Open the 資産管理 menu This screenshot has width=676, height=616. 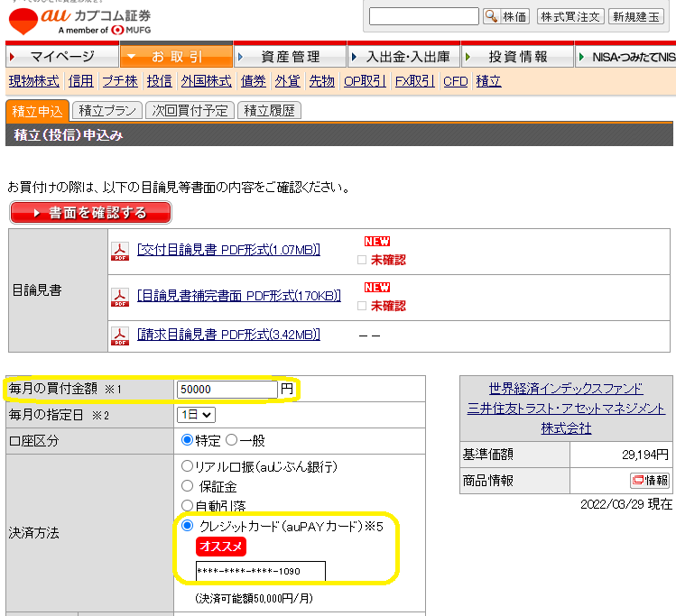click(290, 57)
